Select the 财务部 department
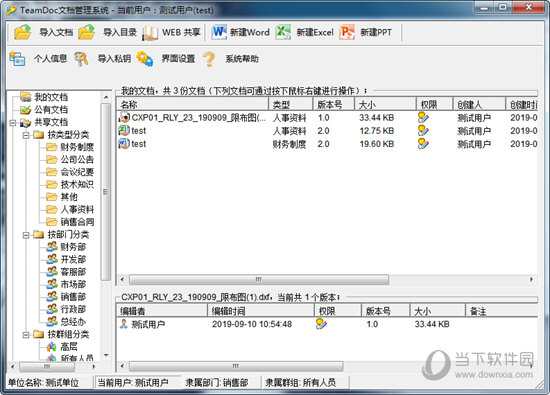Image resolution: width=550 pixels, height=395 pixels. pos(73,247)
